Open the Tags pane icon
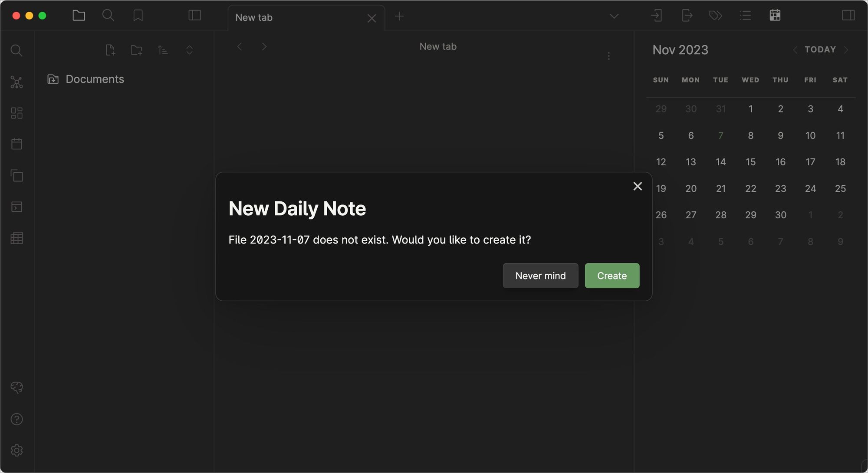Viewport: 868px width, 473px height. tap(715, 16)
